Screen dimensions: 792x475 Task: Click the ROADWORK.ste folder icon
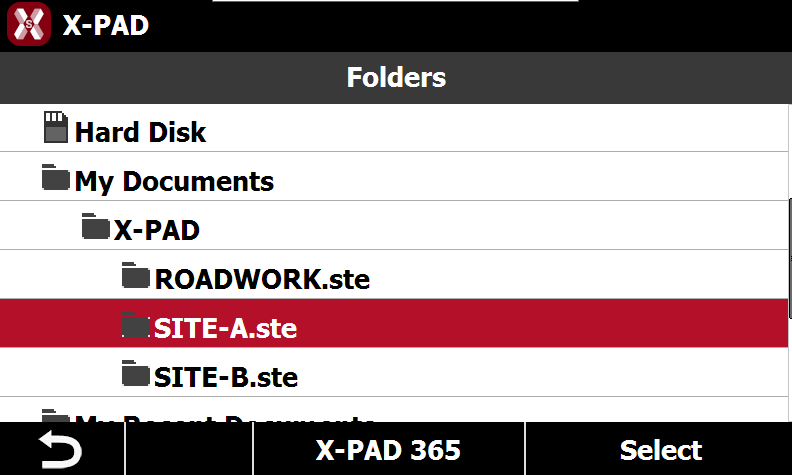(x=136, y=275)
